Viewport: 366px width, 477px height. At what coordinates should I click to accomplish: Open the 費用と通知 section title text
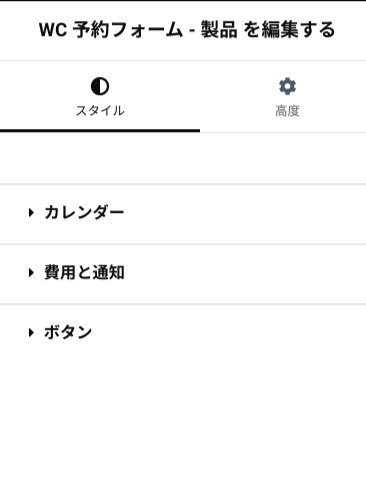coord(84,272)
